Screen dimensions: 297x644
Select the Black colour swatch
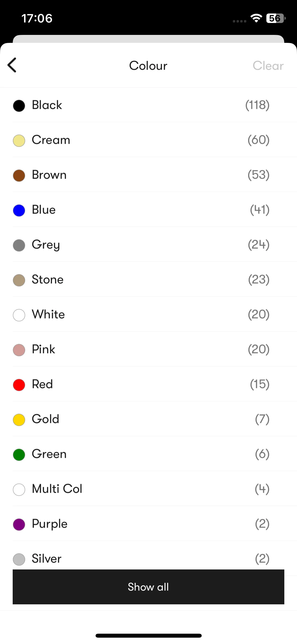pyautogui.click(x=19, y=106)
